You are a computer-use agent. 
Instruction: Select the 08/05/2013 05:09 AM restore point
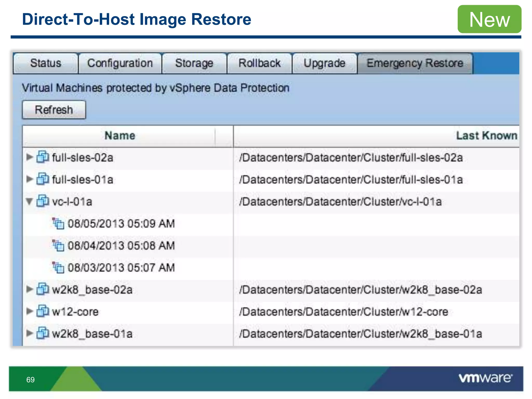pos(121,224)
